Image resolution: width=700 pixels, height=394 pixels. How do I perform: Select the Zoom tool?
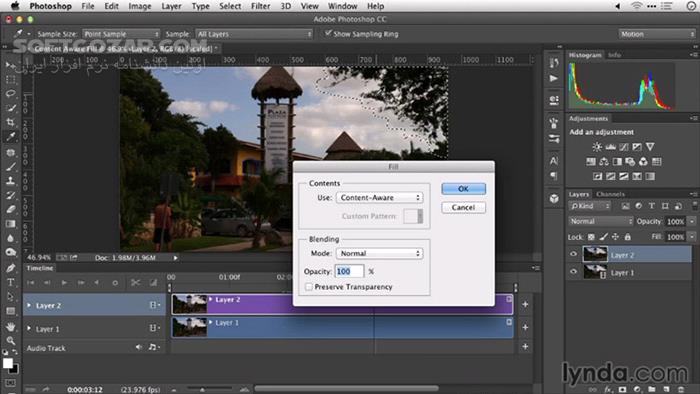point(10,341)
